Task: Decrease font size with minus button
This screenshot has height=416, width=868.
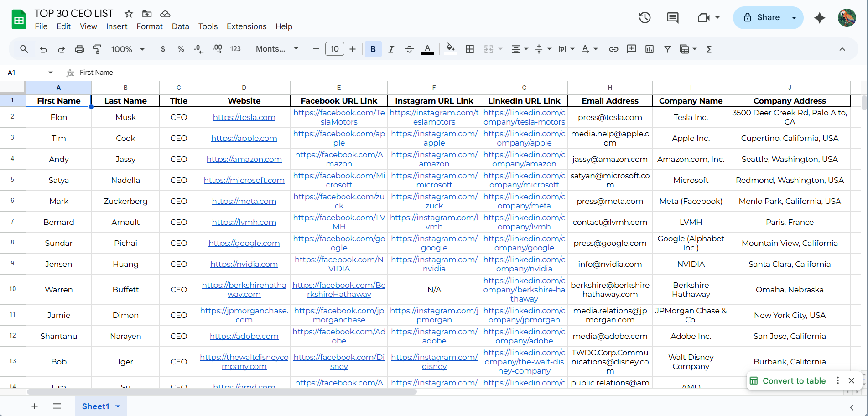Action: tap(316, 49)
